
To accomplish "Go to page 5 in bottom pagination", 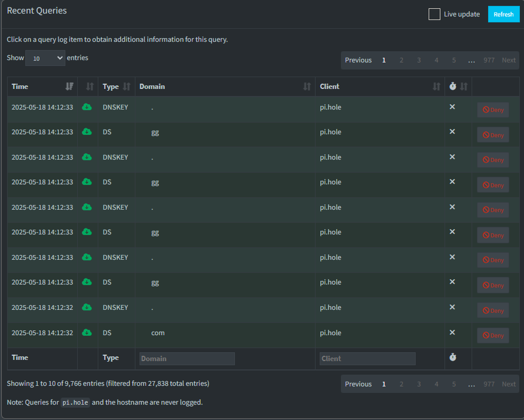I will point(454,384).
